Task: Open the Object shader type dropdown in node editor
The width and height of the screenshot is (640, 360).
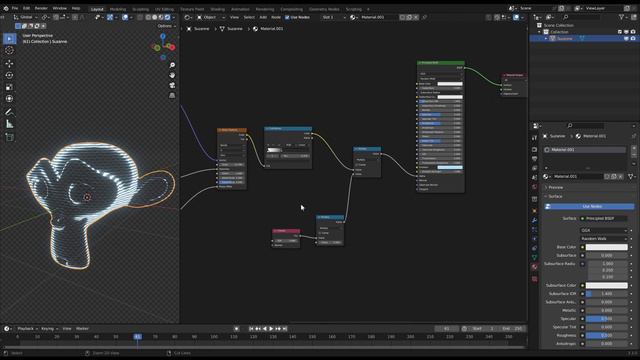Action: pos(211,18)
